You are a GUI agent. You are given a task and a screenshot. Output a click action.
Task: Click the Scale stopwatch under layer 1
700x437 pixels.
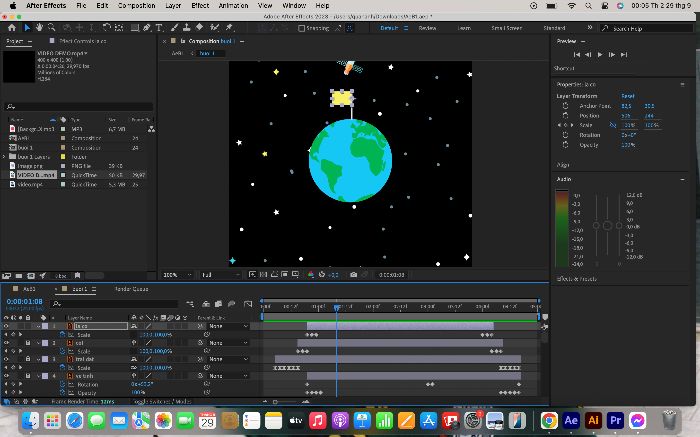click(x=63, y=334)
